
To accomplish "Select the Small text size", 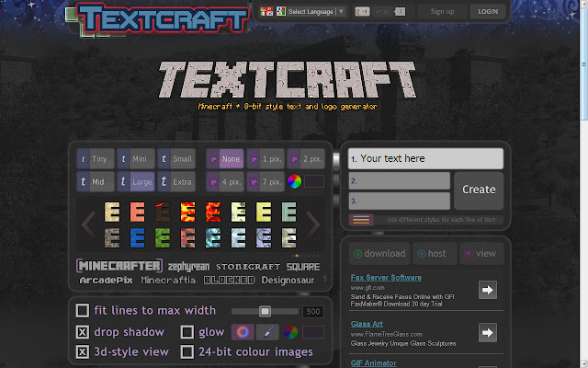I will [x=176, y=159].
